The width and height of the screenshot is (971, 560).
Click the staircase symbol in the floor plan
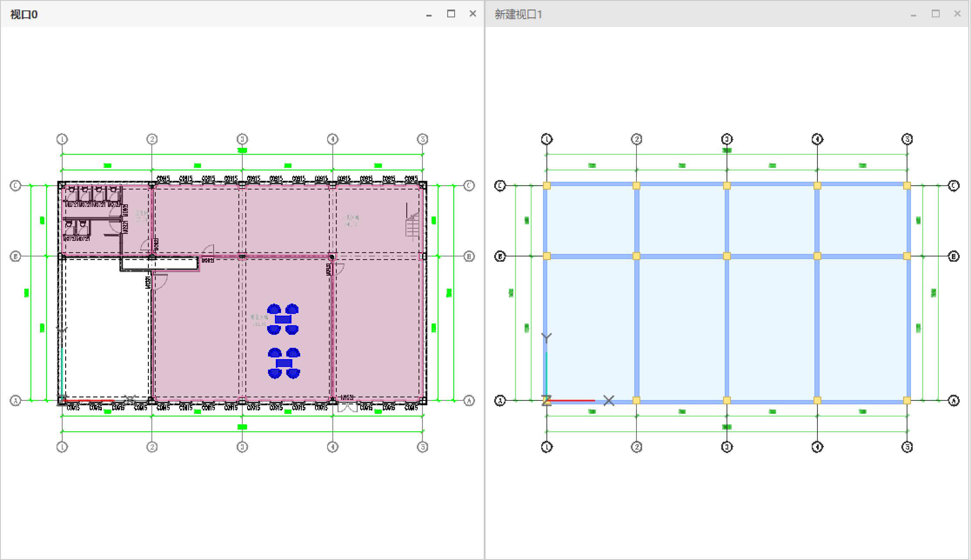point(412,227)
